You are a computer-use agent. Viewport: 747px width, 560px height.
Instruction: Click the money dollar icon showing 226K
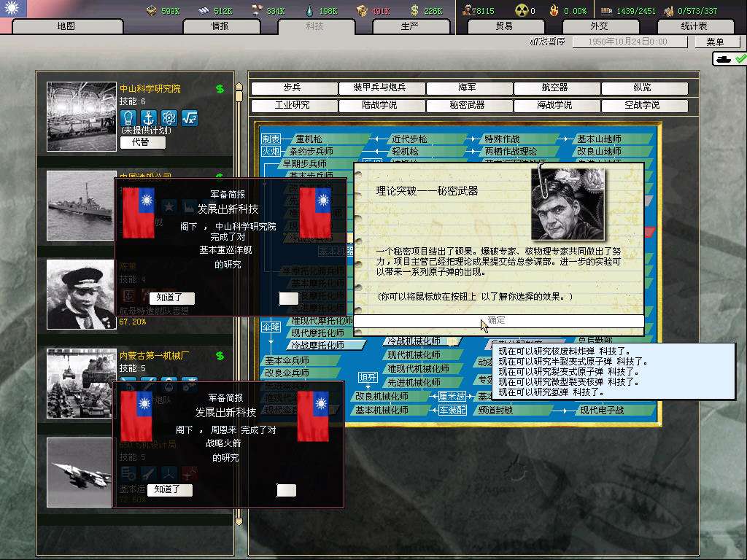coord(414,10)
